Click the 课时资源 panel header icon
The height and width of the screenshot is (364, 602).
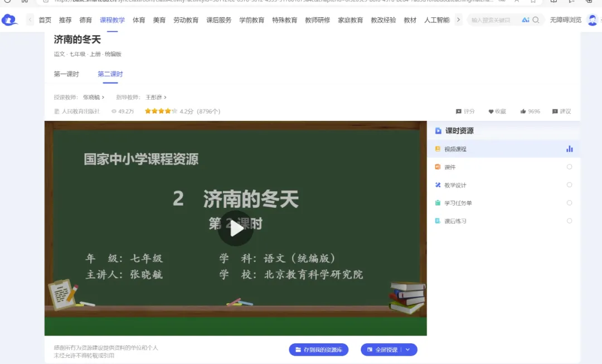[438, 131]
